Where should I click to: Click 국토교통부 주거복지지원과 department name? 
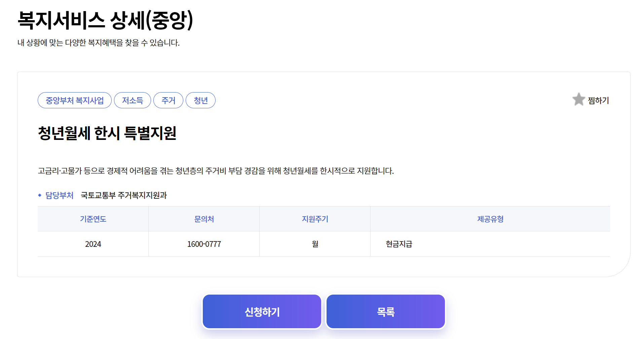point(124,195)
